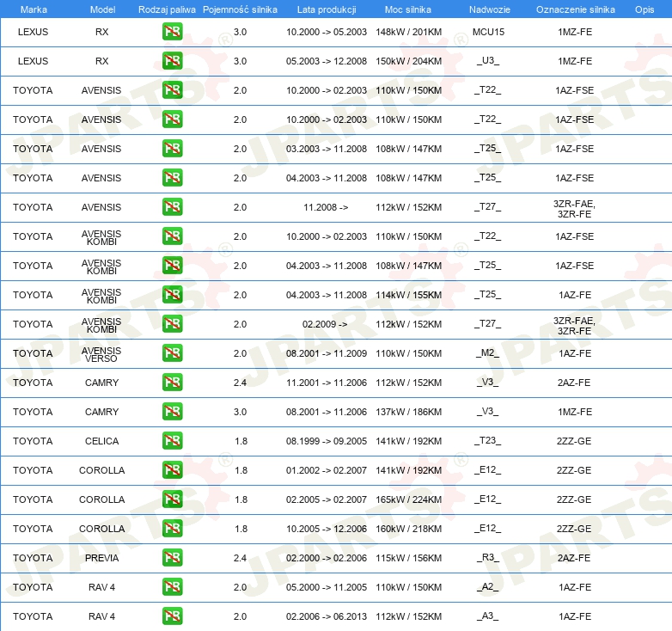The height and width of the screenshot is (631, 672).
Task: Click the Moc silnika column header
Action: tap(408, 9)
